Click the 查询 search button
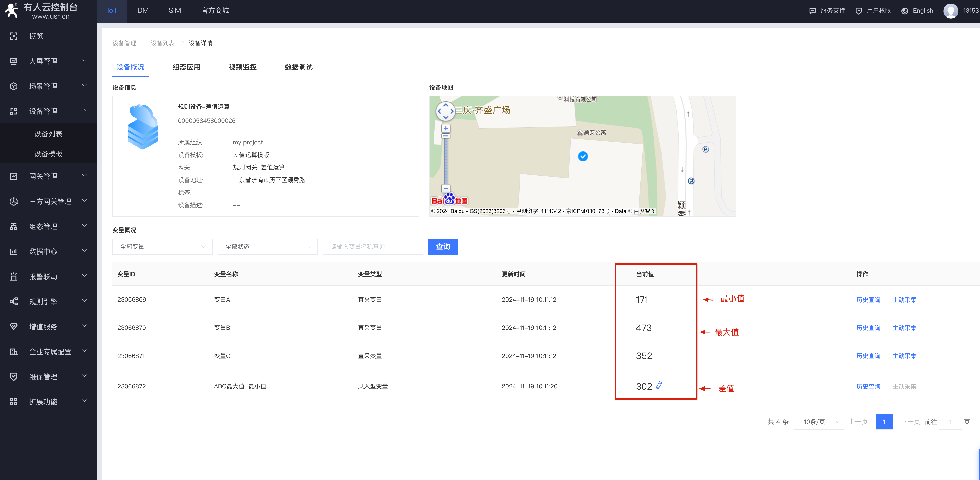The width and height of the screenshot is (980, 480). coord(443,246)
